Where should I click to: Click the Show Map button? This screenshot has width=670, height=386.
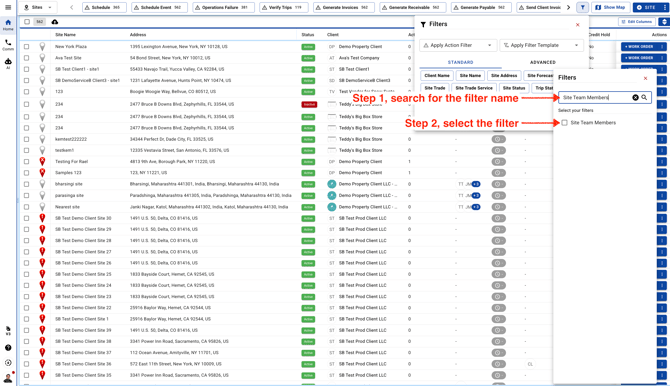[x=610, y=7]
